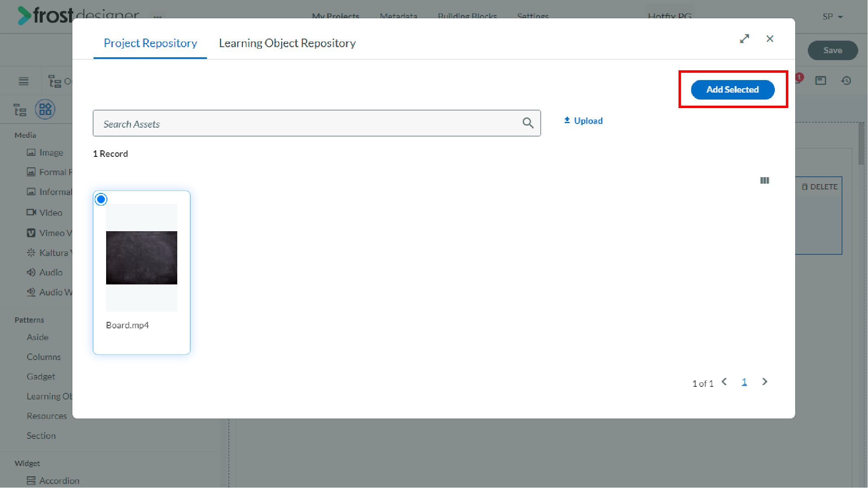Open the preview window icon
The width and height of the screenshot is (868, 488).
[820, 81]
